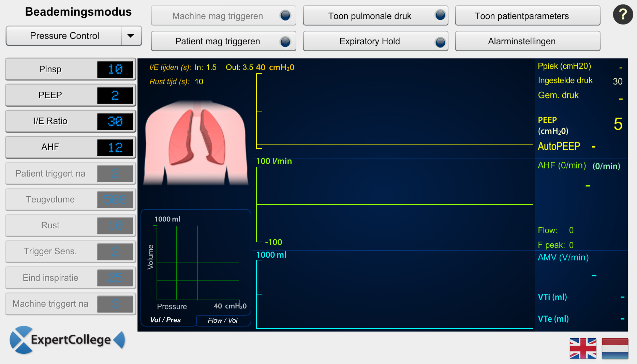This screenshot has height=364, width=637.
Task: Select the AHF value display
Action: tap(115, 147)
